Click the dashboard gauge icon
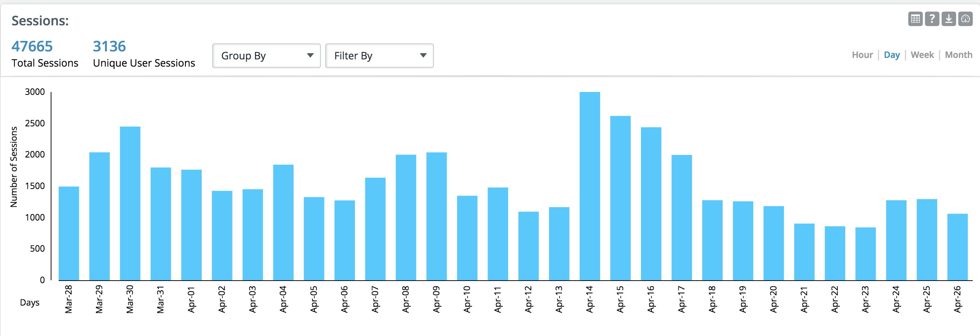 pyautogui.click(x=966, y=18)
